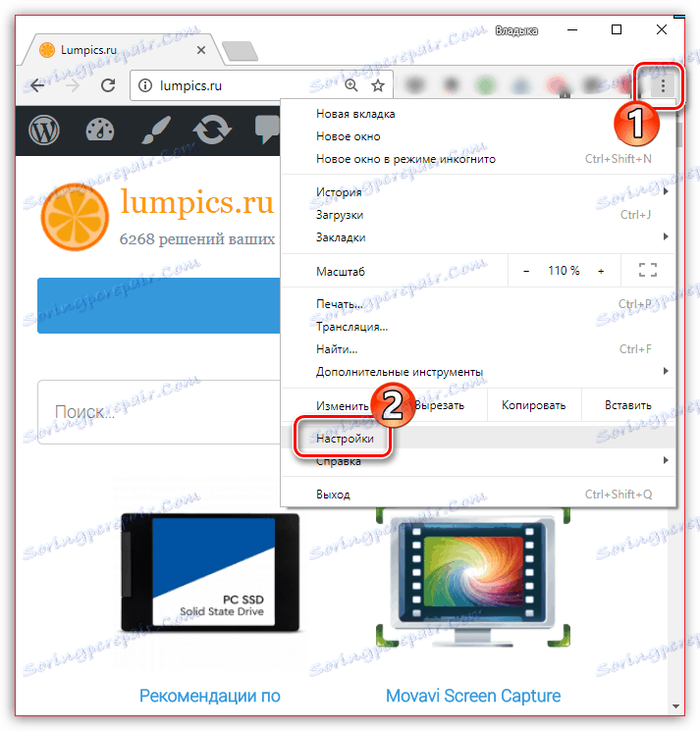Reload the page with the refresh icon

point(108,85)
